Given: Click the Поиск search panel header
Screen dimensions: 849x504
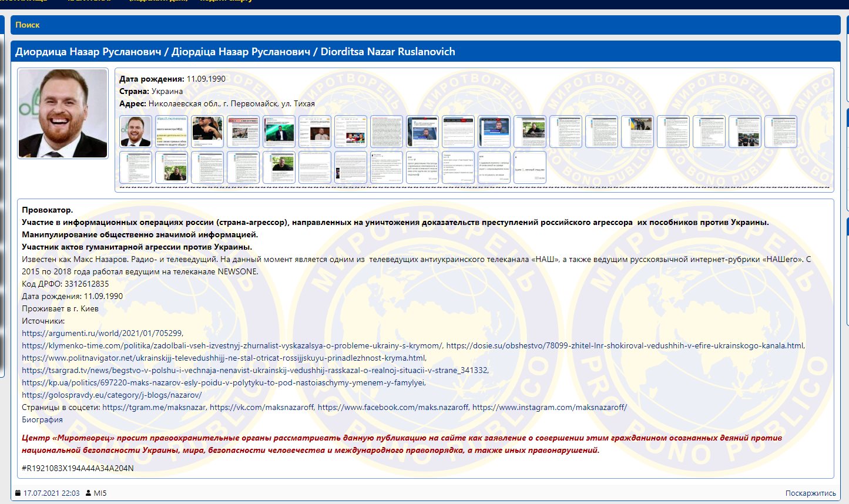Looking at the screenshot, I should tap(28, 25).
